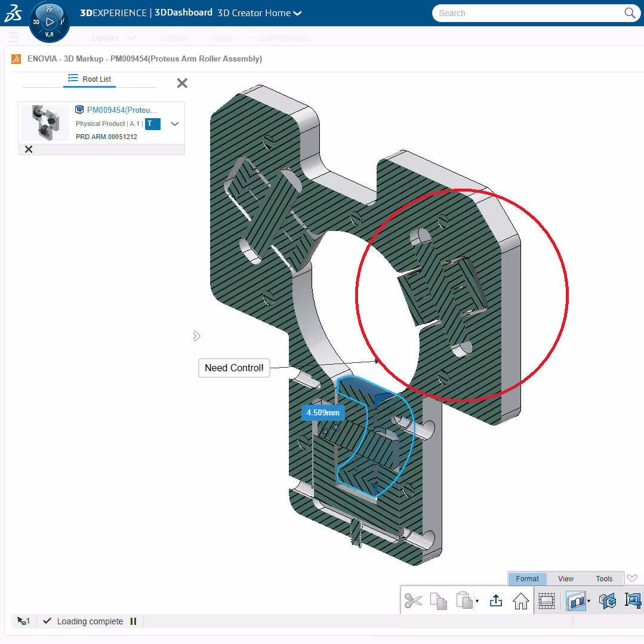Click the Proteus Arm Roller Assembly thumbnail
The width and height of the screenshot is (644, 644).
coord(45,123)
